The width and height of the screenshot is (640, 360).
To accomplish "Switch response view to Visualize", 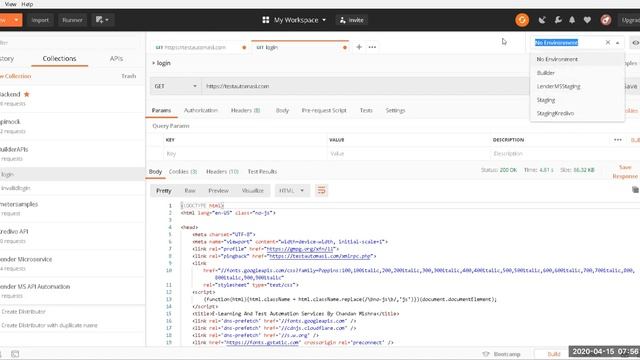I will coord(253,191).
